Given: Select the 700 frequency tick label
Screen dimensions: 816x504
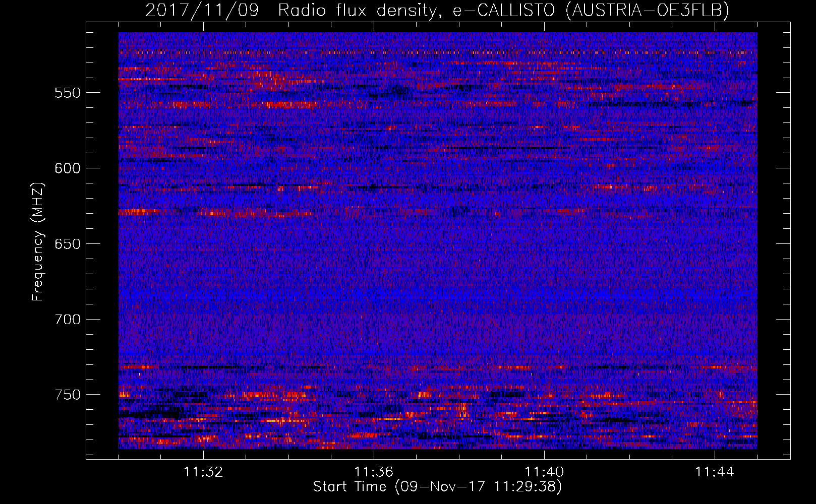Looking at the screenshot, I should point(67,320).
